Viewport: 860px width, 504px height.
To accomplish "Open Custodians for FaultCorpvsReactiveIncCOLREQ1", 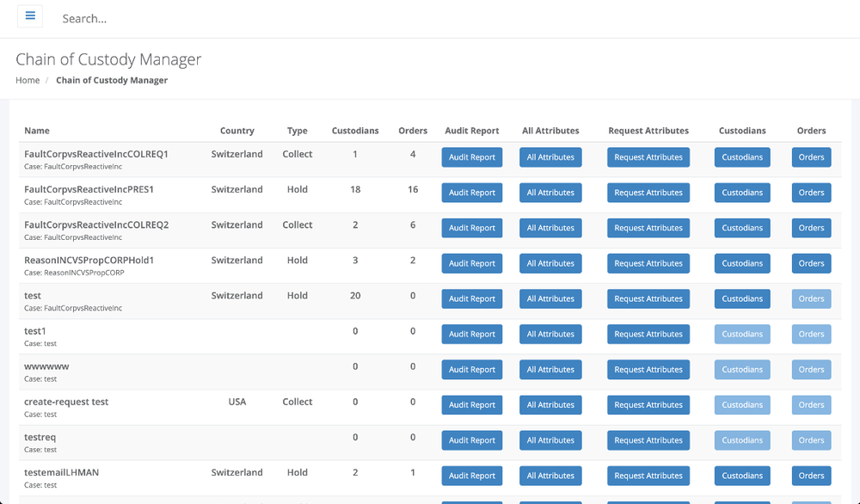I will coord(741,157).
